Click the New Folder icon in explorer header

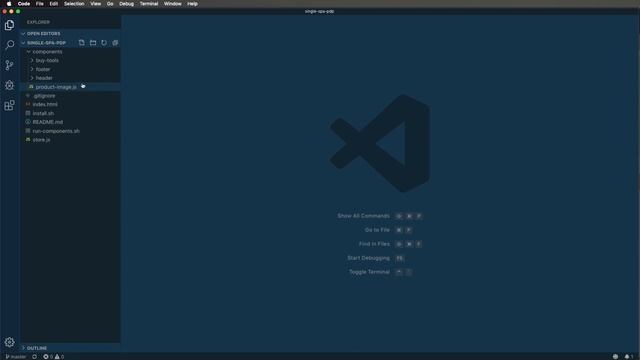click(93, 42)
